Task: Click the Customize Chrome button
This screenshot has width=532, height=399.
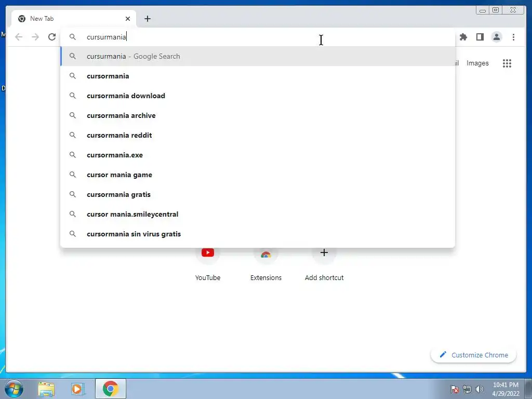Action: click(474, 355)
